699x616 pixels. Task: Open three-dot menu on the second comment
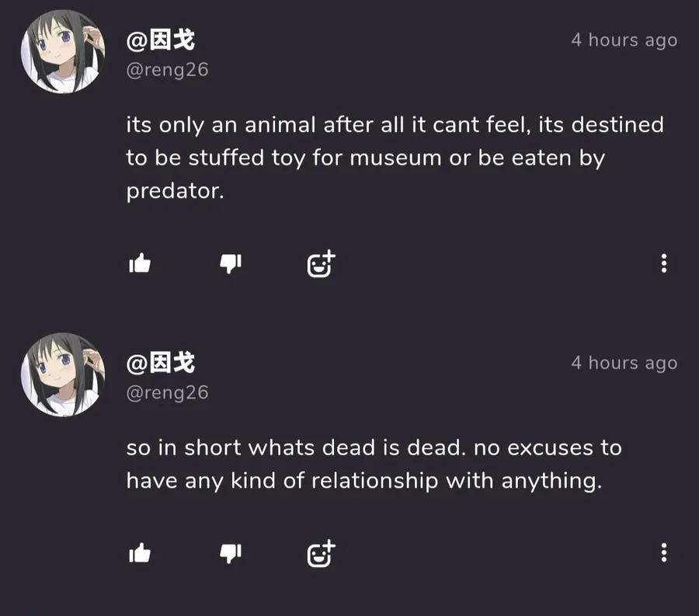click(x=663, y=552)
